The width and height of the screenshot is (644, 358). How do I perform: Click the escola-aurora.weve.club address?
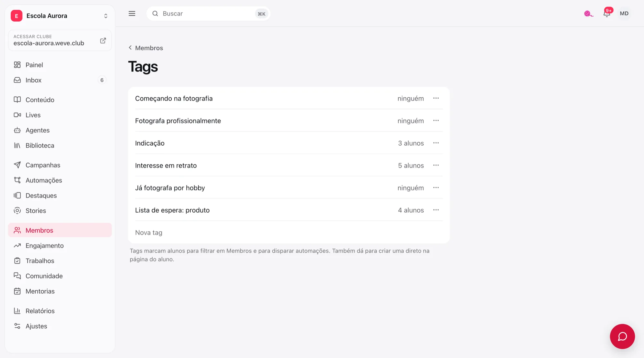[x=49, y=43]
